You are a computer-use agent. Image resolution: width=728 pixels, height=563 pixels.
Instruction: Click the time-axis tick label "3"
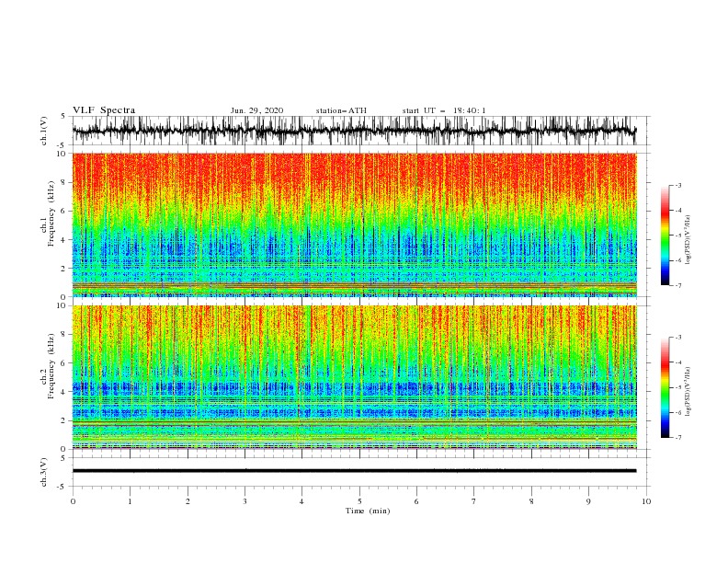tap(245, 501)
